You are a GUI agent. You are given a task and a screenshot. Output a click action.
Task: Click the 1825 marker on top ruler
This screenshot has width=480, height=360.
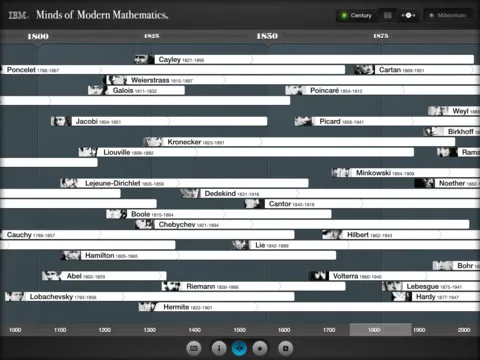pyautogui.click(x=152, y=36)
